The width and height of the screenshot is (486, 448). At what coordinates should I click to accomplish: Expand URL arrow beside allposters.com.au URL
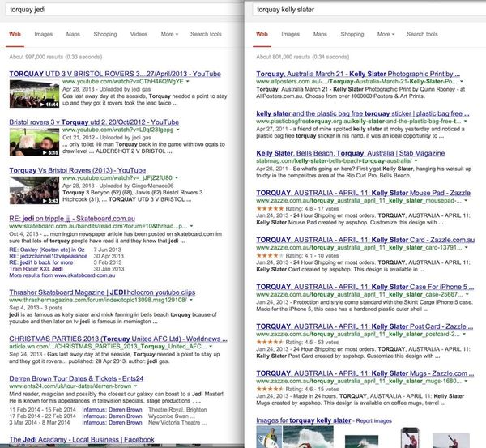point(462,82)
